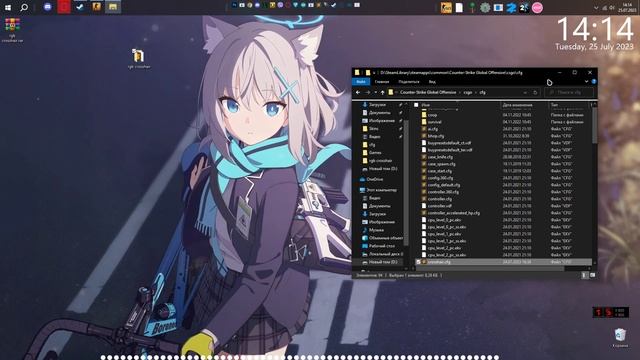Open the Windows Start menu
Screen dimensions: 640x360
click(8, 7)
